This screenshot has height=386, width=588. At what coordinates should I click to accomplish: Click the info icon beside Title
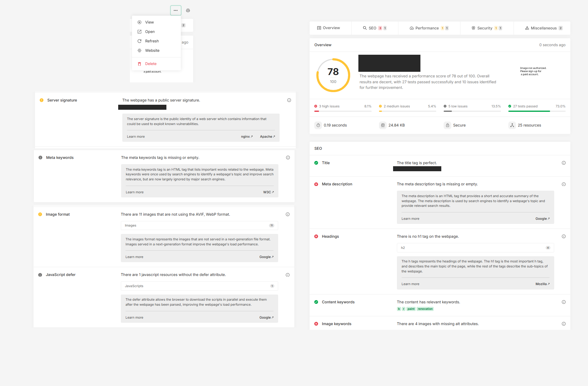[x=564, y=163]
